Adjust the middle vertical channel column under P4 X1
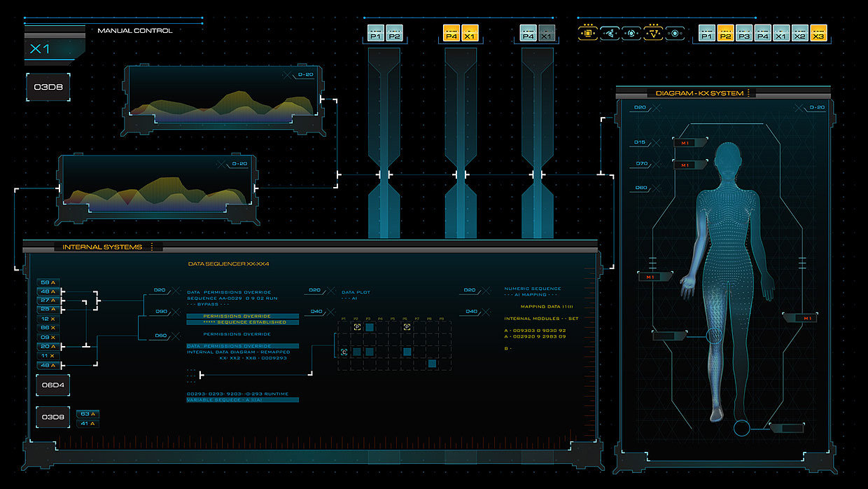Screen dimensions: 868x489 [461, 144]
